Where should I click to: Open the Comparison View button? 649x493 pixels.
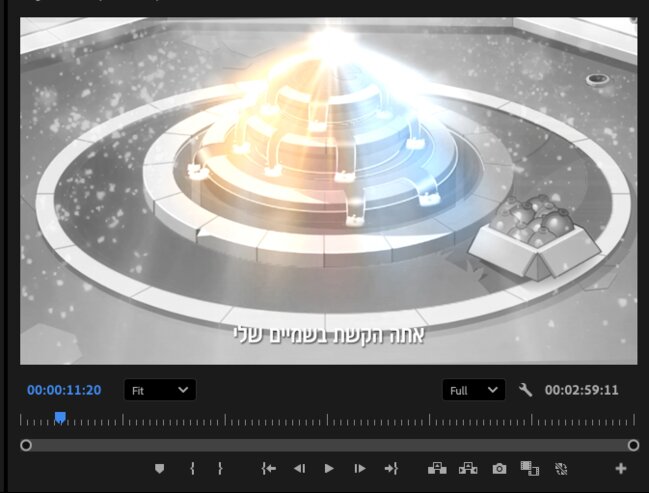[x=530, y=469]
